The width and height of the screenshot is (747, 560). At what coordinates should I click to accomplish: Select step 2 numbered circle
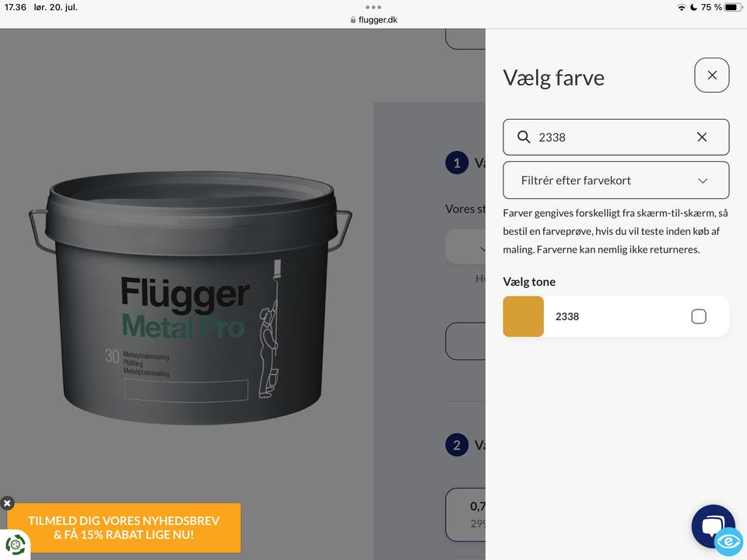click(x=457, y=445)
